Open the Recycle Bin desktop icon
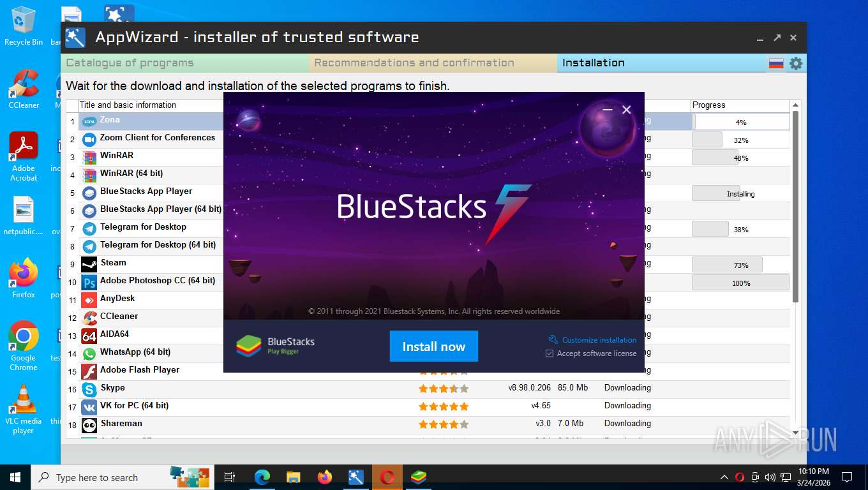Screen dimensions: 868x490 (x=24, y=26)
